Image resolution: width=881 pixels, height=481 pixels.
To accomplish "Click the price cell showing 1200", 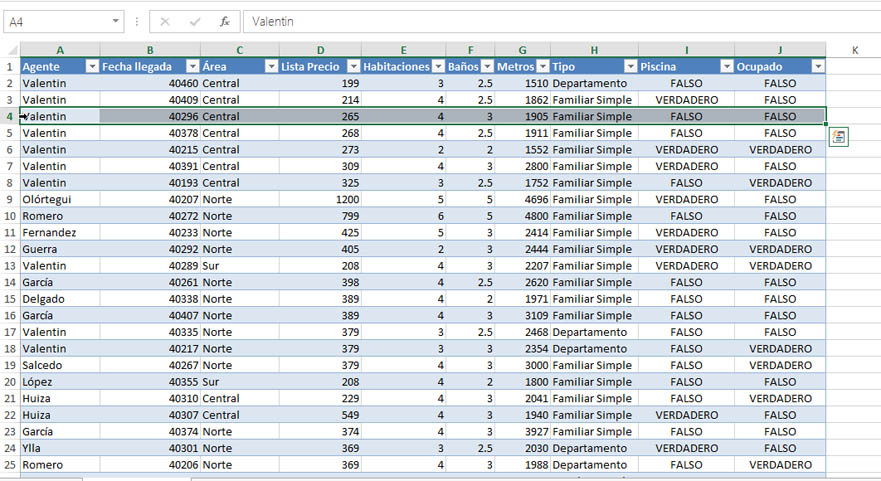I will [320, 199].
